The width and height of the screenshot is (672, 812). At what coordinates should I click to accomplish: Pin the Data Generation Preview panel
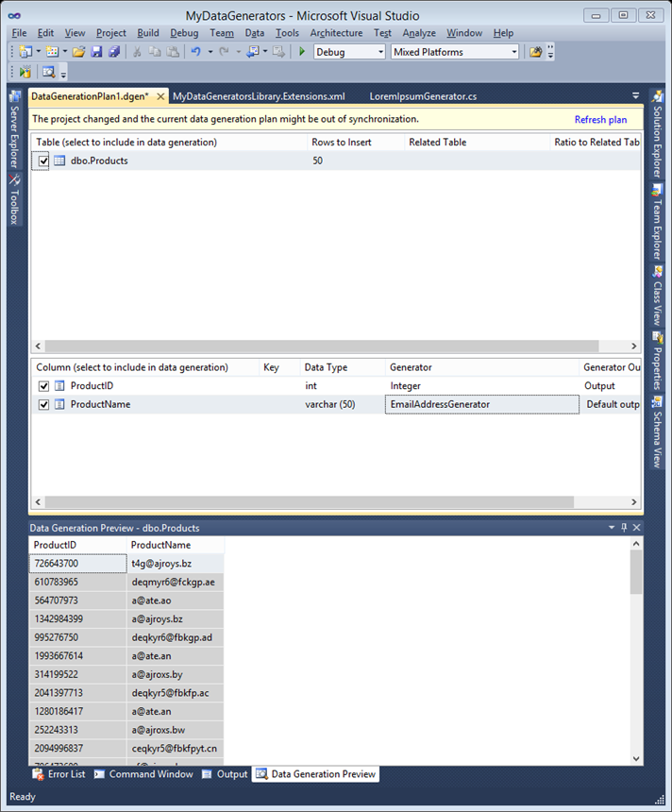point(624,527)
